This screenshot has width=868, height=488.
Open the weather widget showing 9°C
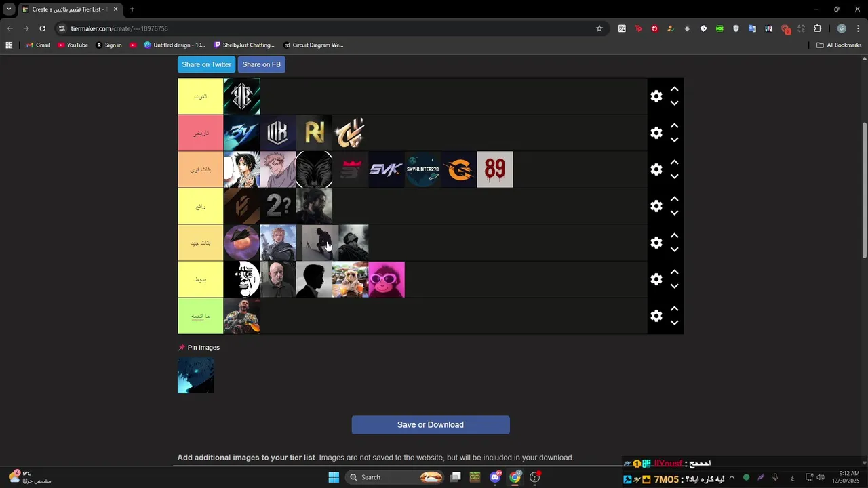31,477
